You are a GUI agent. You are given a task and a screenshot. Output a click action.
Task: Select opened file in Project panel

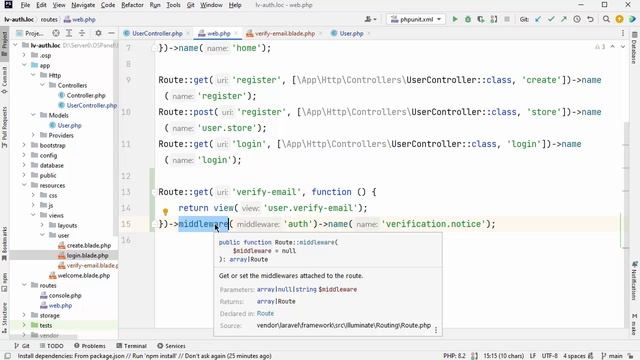56,33
